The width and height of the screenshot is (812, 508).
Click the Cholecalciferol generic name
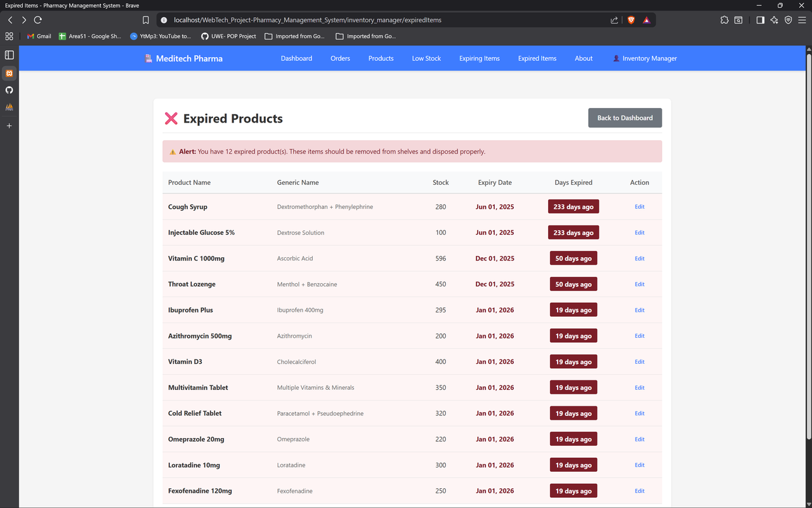pos(296,362)
